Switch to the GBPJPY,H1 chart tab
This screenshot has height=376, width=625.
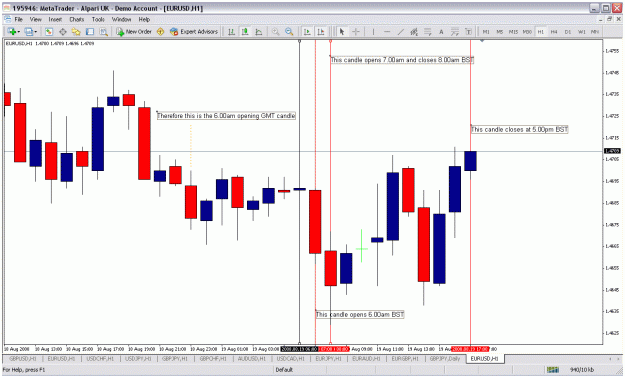pos(175,359)
